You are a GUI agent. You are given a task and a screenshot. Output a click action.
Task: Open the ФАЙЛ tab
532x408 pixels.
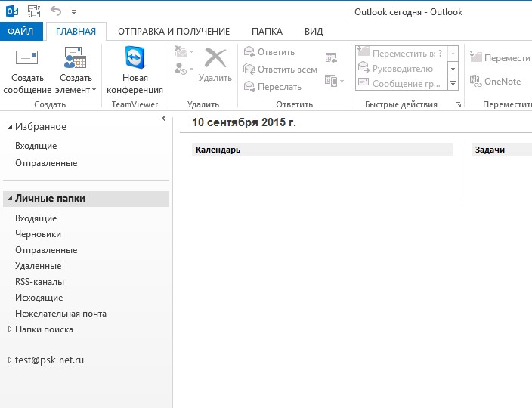(20, 32)
